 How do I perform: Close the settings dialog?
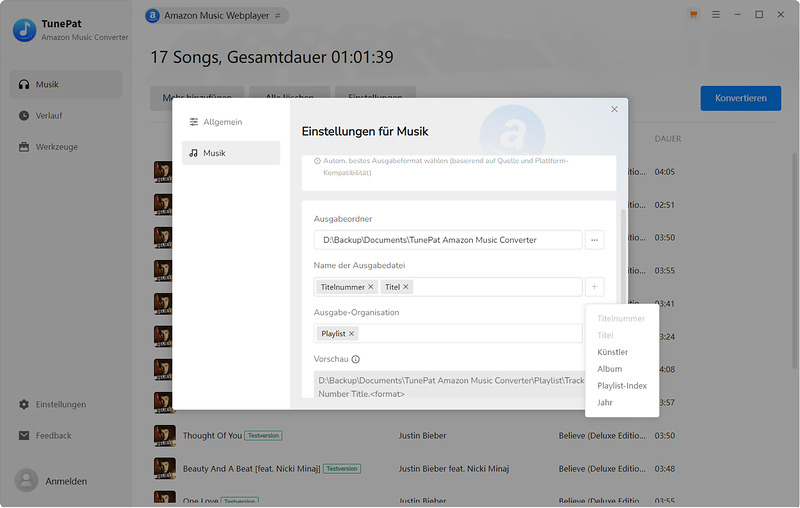pyautogui.click(x=614, y=109)
